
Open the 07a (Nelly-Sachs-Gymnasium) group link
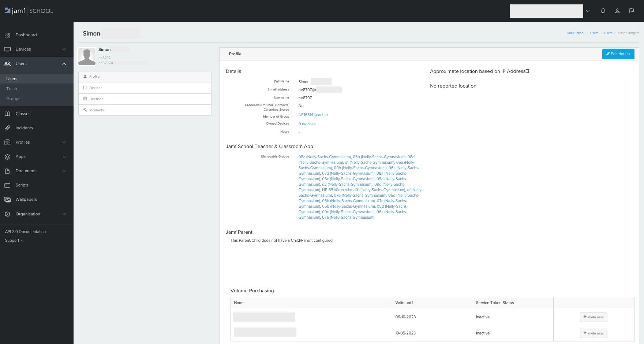tap(348, 217)
